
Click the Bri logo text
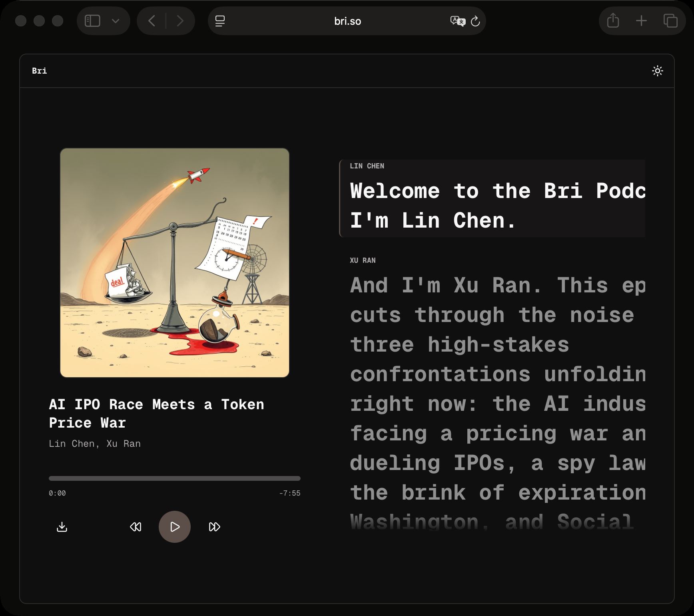39,71
